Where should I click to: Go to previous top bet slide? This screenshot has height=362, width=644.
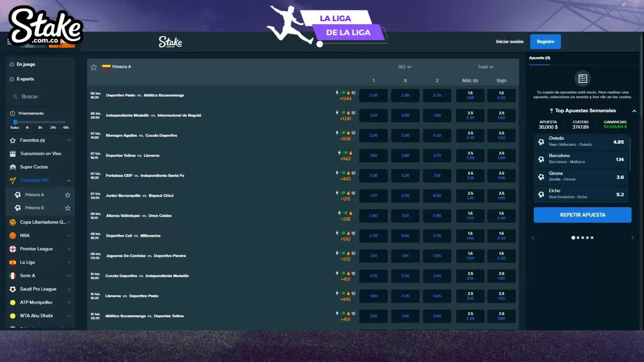point(533,238)
